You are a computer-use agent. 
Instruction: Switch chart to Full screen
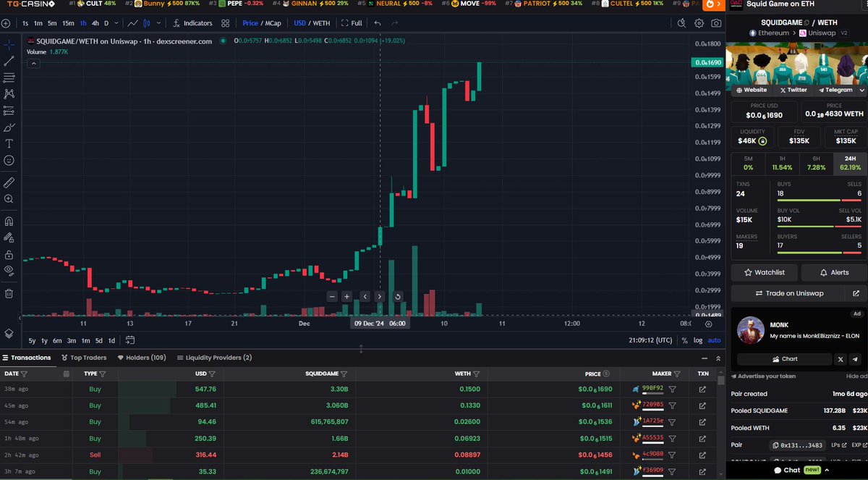click(352, 23)
